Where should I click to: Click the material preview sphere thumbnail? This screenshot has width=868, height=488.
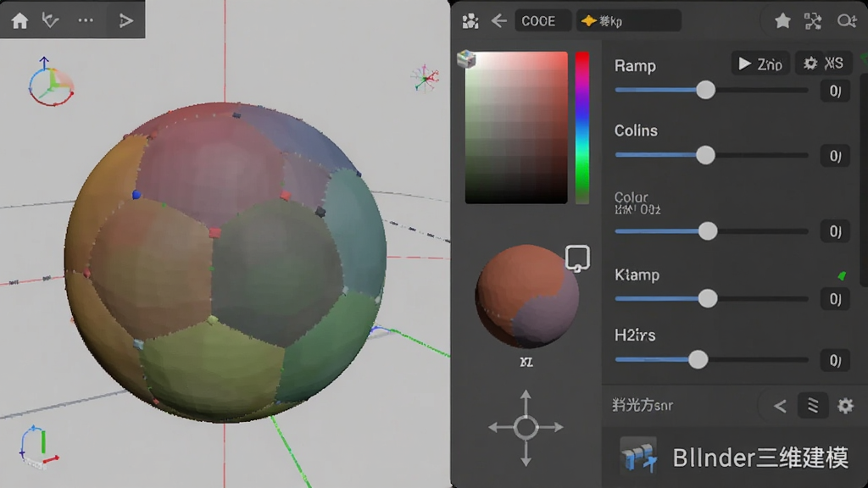coord(527,296)
